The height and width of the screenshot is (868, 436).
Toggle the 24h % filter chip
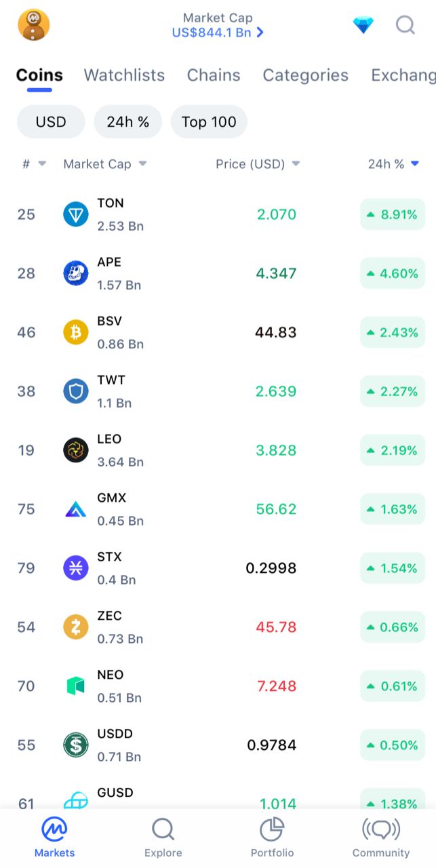[x=127, y=122]
